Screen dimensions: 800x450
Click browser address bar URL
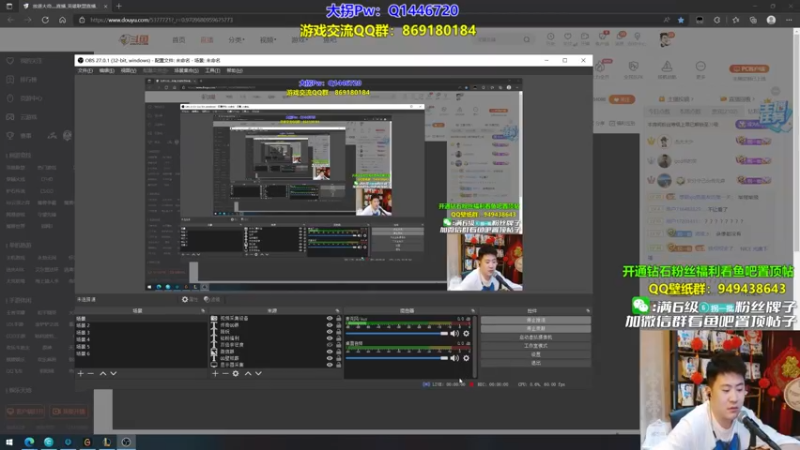[x=162, y=20]
